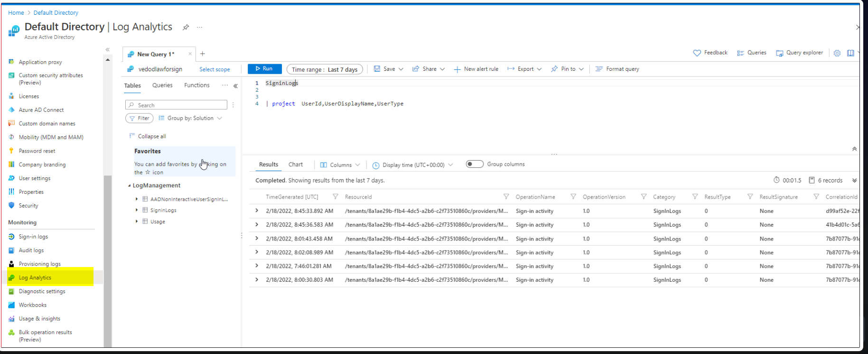The image size is (868, 354).
Task: Expand result row at 8:45:33.892 AM
Action: [257, 211]
